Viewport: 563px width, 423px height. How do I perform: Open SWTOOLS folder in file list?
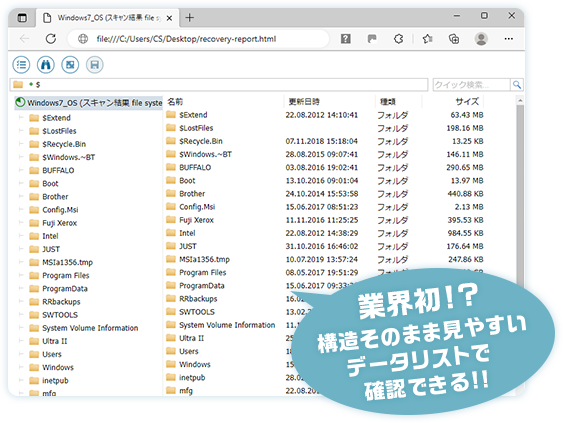click(x=197, y=312)
